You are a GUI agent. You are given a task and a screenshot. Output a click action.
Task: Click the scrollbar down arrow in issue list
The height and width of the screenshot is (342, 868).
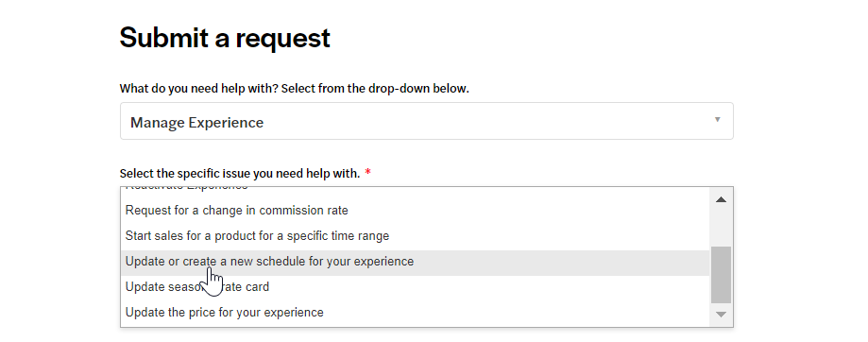pyautogui.click(x=721, y=315)
